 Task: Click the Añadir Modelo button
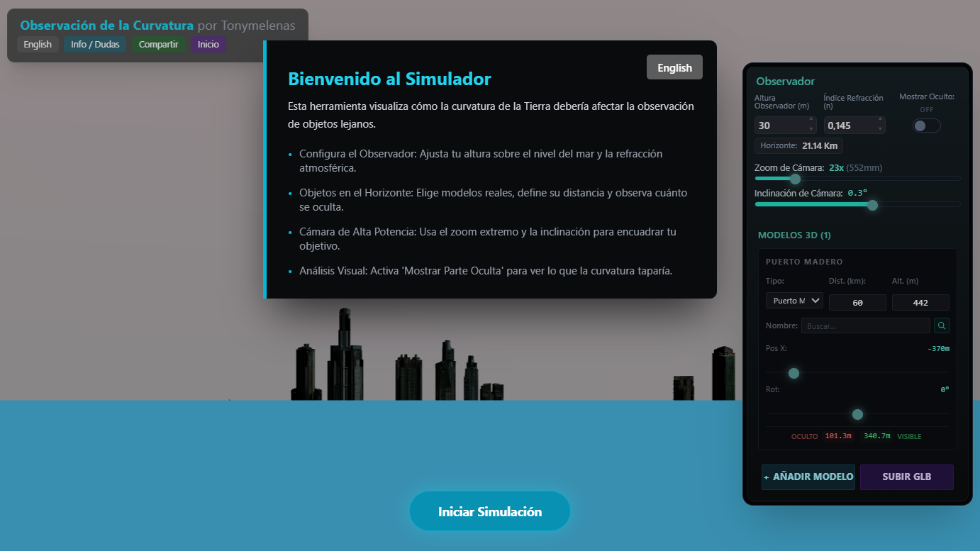pos(808,477)
